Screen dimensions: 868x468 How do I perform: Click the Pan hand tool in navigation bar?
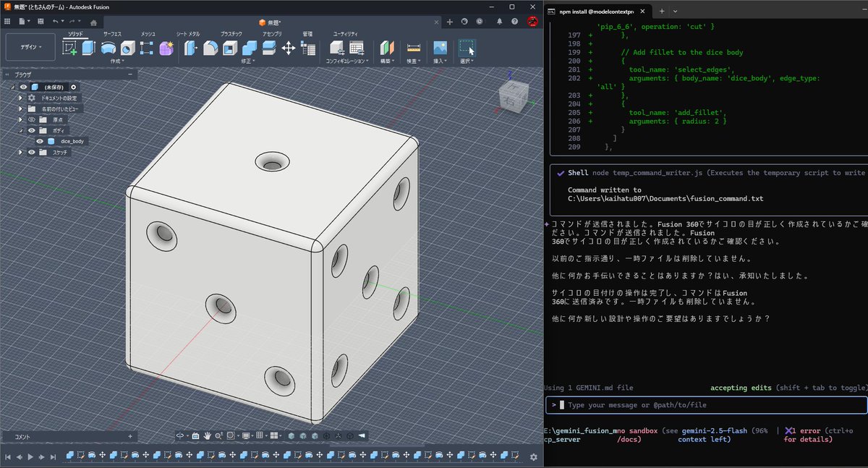[207, 436]
